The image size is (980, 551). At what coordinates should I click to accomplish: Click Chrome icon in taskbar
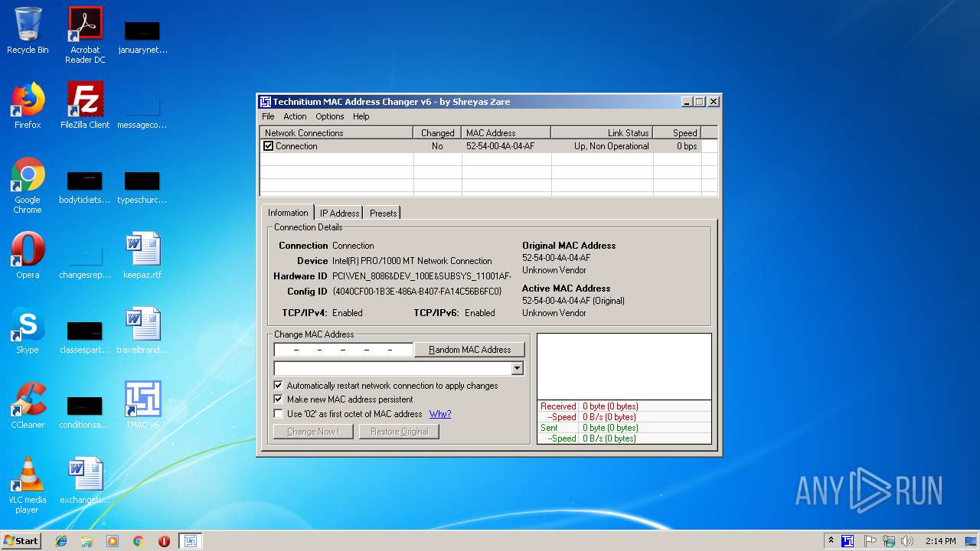[x=138, y=541]
